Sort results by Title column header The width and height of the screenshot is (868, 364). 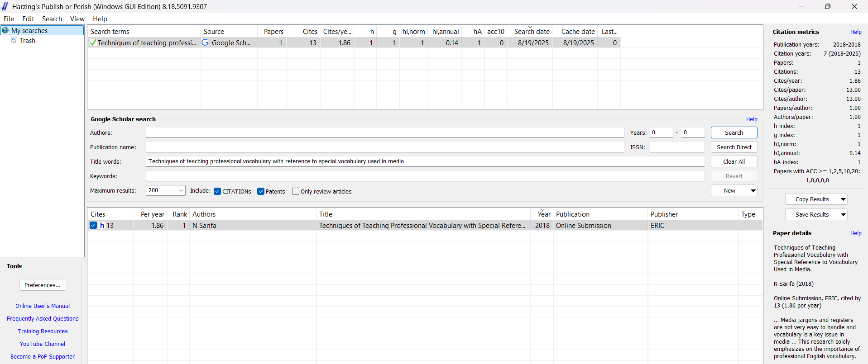(423, 214)
